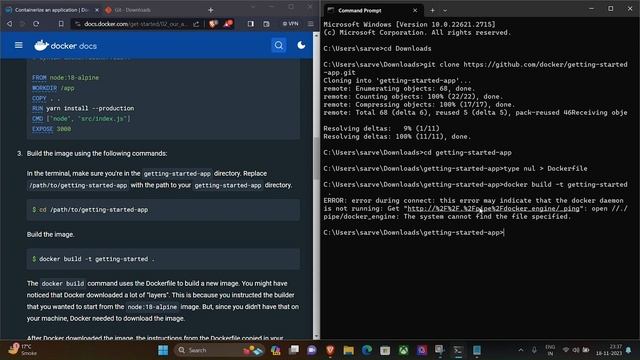Click 'EXPOSE 3000' line in Dockerfile snippet
The height and width of the screenshot is (360, 640).
[x=51, y=129]
